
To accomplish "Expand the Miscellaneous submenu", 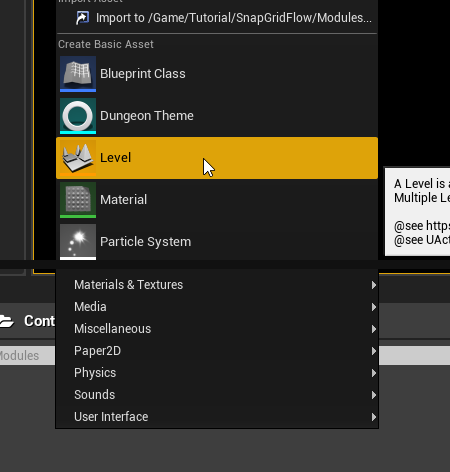I will pyautogui.click(x=217, y=329).
